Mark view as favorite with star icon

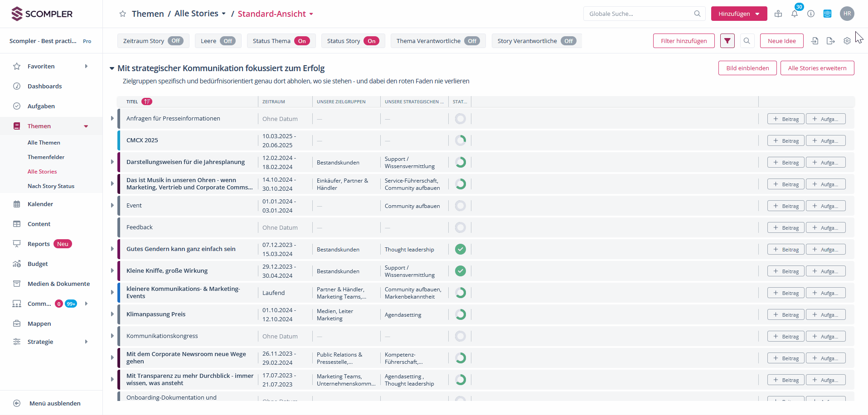[x=122, y=14]
